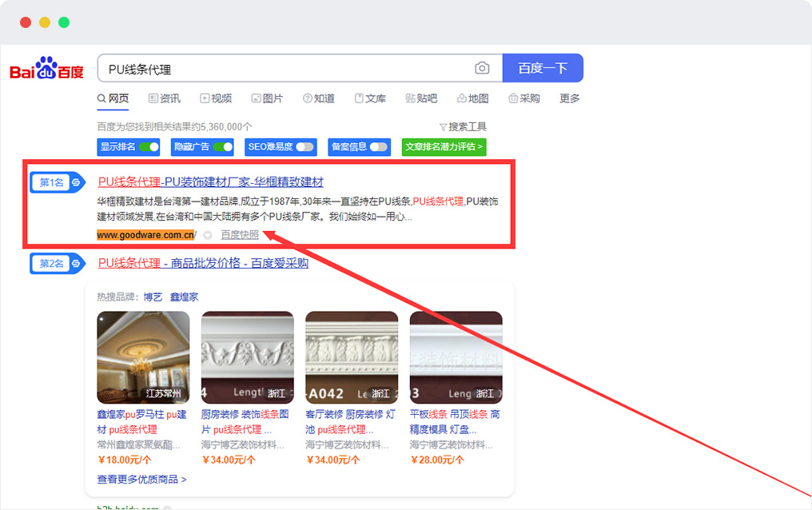Expand the 更多 menu
This screenshot has width=812, height=510.
[570, 98]
